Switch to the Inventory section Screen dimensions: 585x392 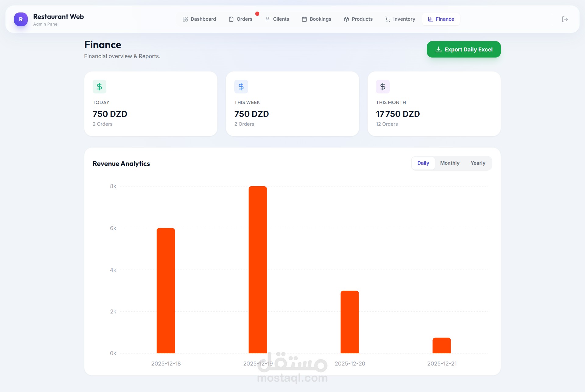(400, 19)
